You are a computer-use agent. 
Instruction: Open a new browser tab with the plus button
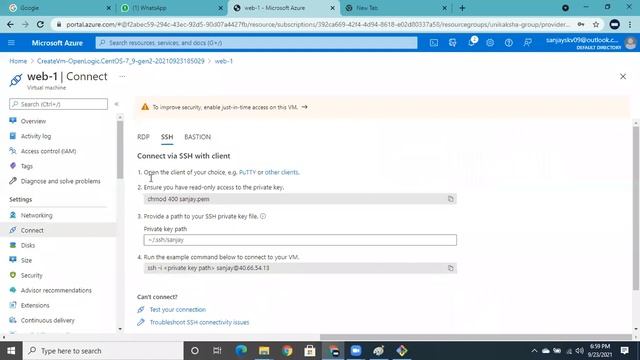[x=462, y=8]
